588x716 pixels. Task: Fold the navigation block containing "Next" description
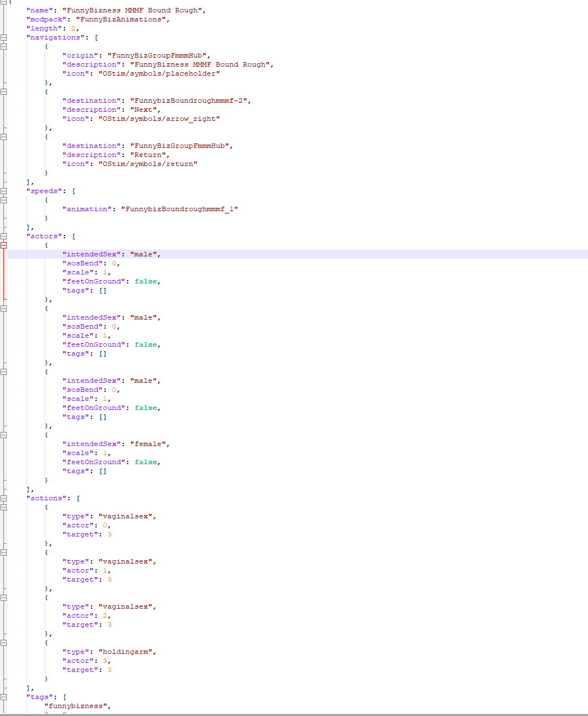(x=3, y=91)
